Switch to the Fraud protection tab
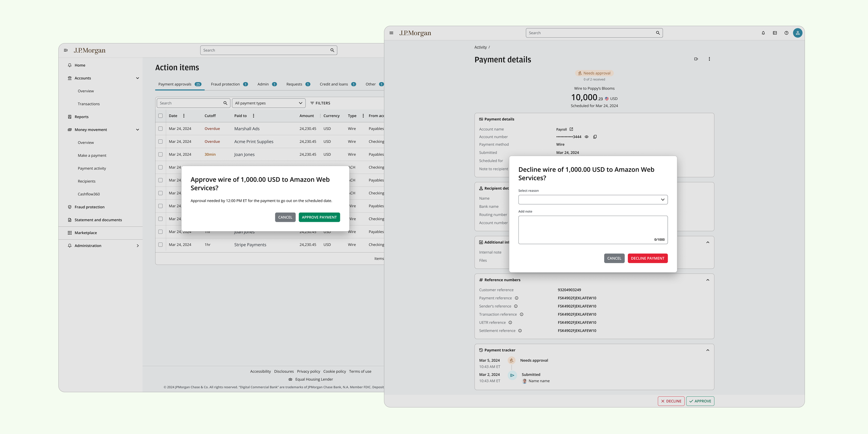The height and width of the screenshot is (434, 868). (x=229, y=84)
